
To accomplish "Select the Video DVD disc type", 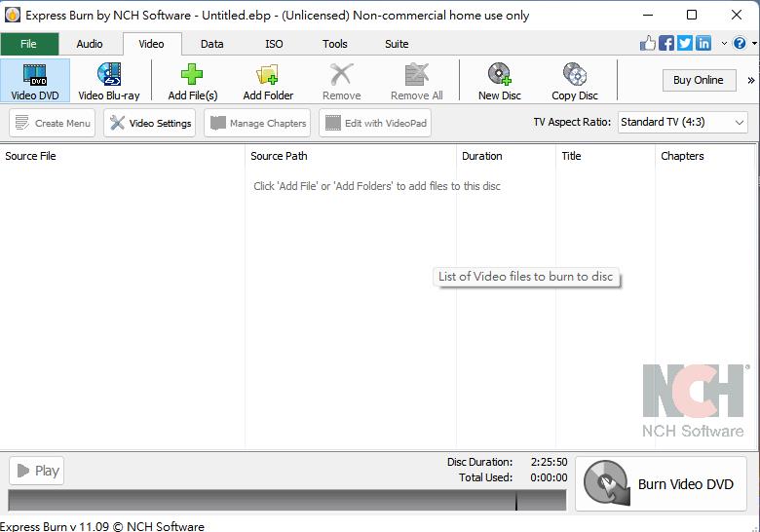I will point(35,81).
